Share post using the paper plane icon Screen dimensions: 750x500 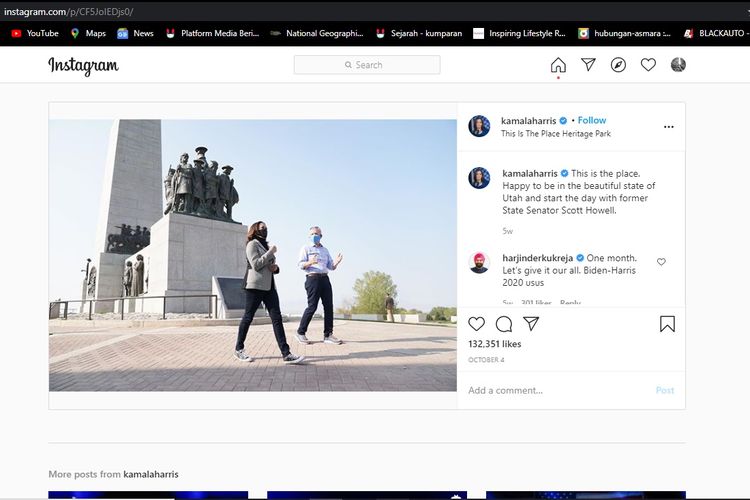pos(531,324)
